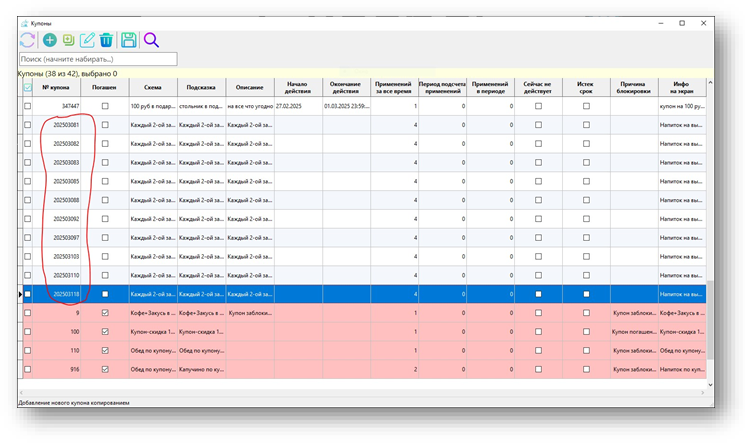This screenshot has width=745, height=443.
Task: Click the edit coupon pencil icon
Action: 87,40
